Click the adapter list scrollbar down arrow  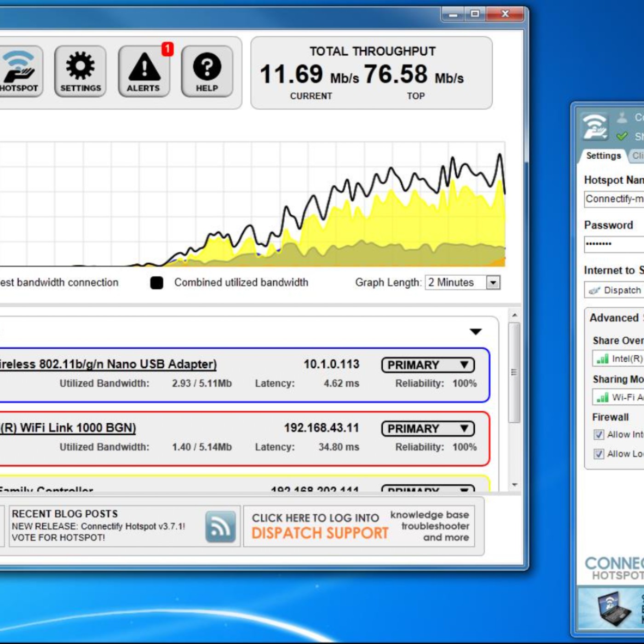(515, 485)
